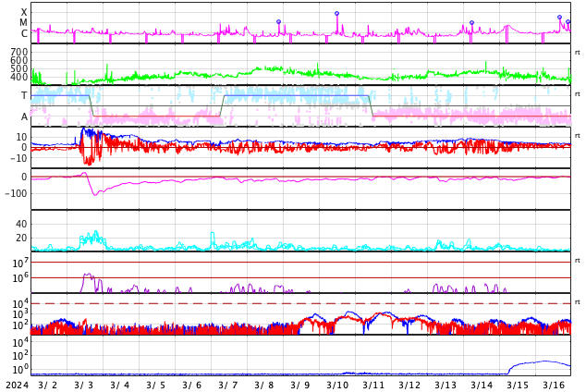
Task: Click the '3/14' date label
Action: pyautogui.click(x=482, y=386)
